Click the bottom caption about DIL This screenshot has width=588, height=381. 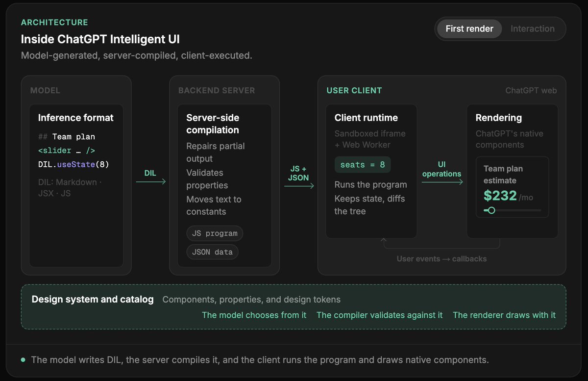coord(260,360)
